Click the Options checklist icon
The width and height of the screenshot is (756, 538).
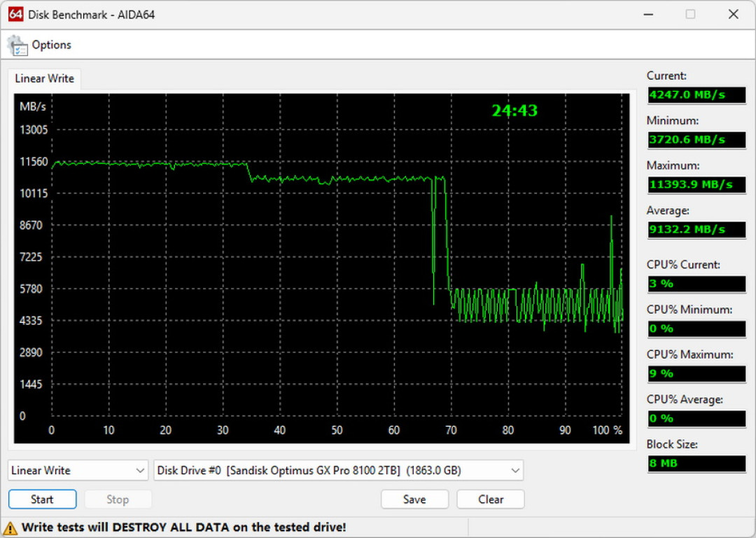(17, 46)
